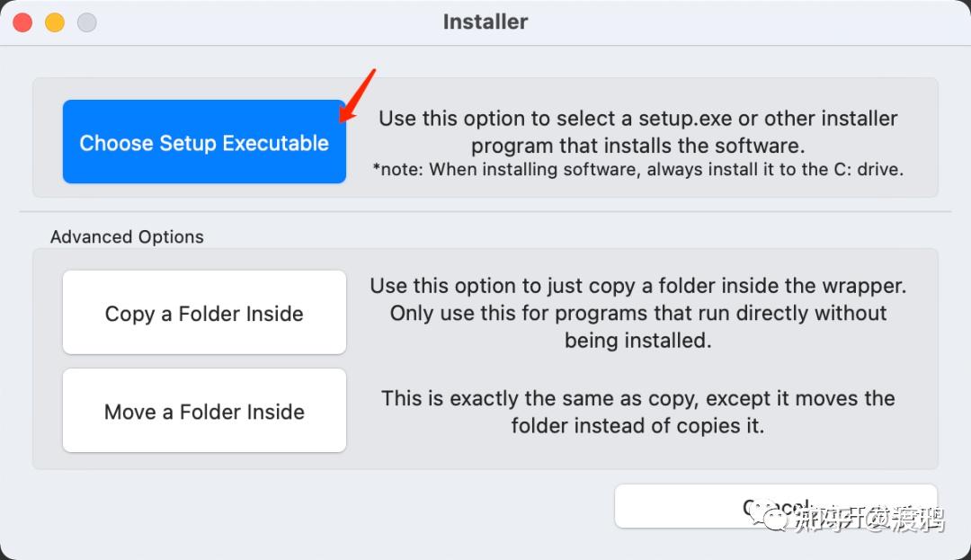Click the setup.exe option description text

(638, 131)
